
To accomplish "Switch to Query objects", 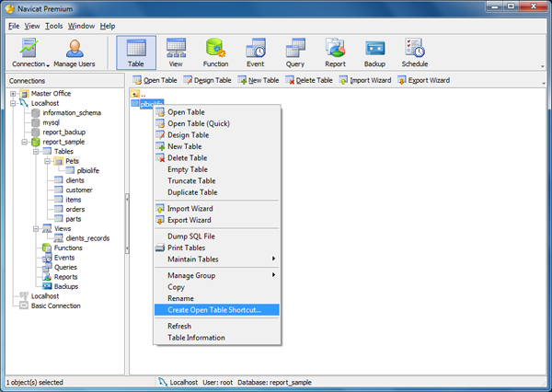I will (x=295, y=52).
